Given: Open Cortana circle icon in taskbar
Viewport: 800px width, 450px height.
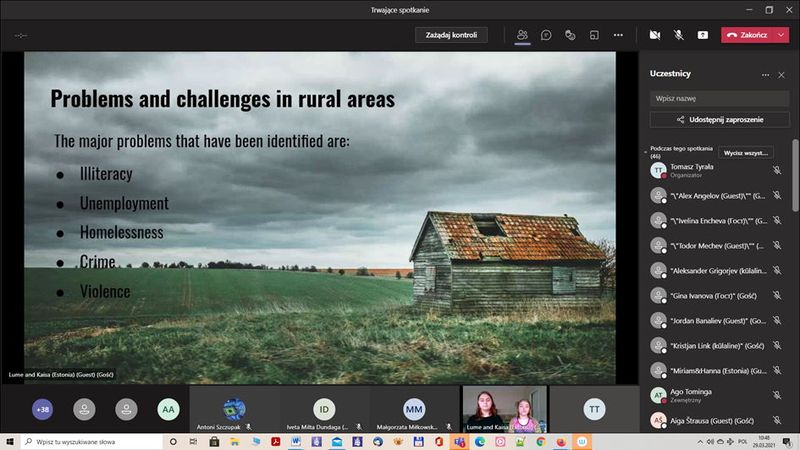Looking at the screenshot, I should [173, 441].
